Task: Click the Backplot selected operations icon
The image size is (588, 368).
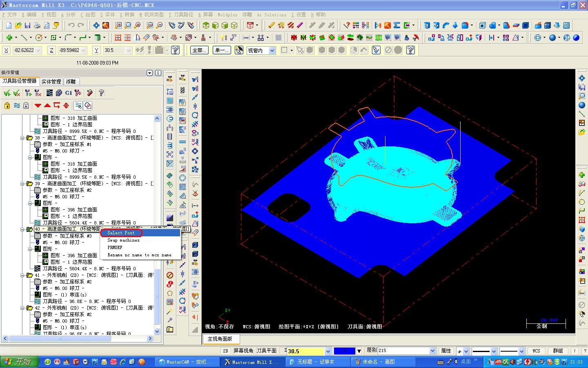Action: point(49,93)
